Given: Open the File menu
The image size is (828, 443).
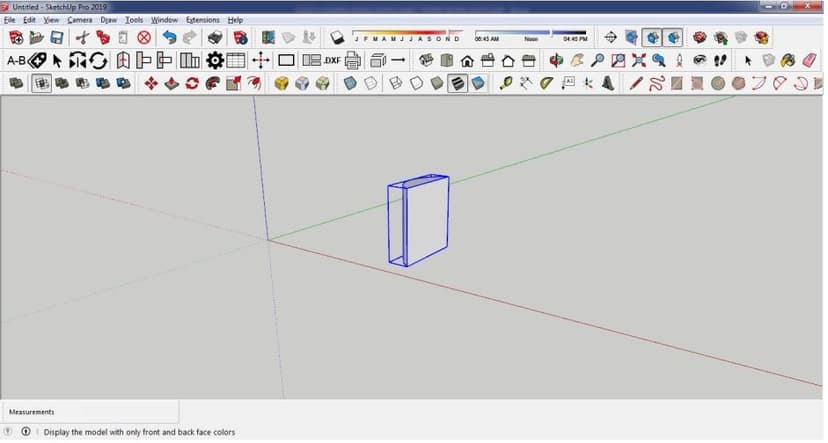Looking at the screenshot, I should click(10, 20).
